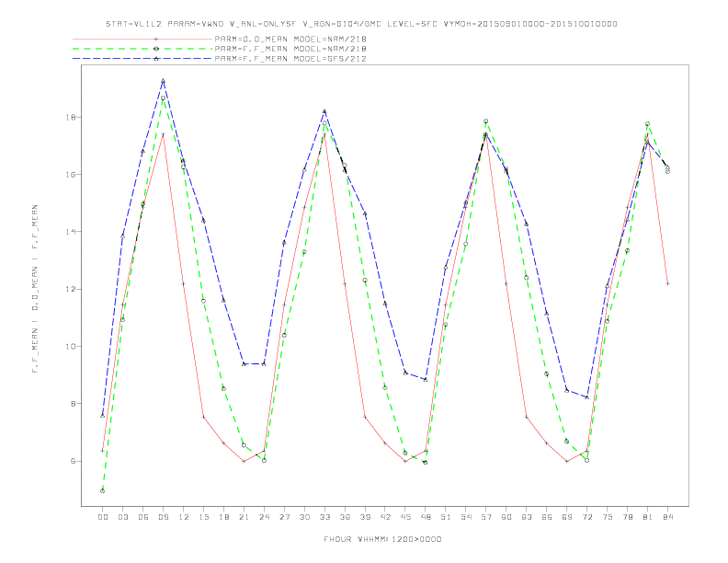Click x-axis tick label 45

pos(405,517)
